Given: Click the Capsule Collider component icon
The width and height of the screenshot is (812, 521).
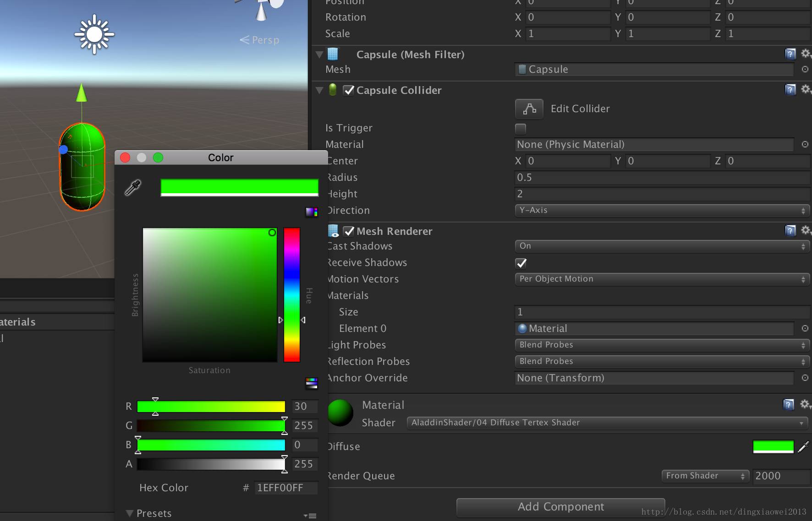Looking at the screenshot, I should (x=333, y=90).
